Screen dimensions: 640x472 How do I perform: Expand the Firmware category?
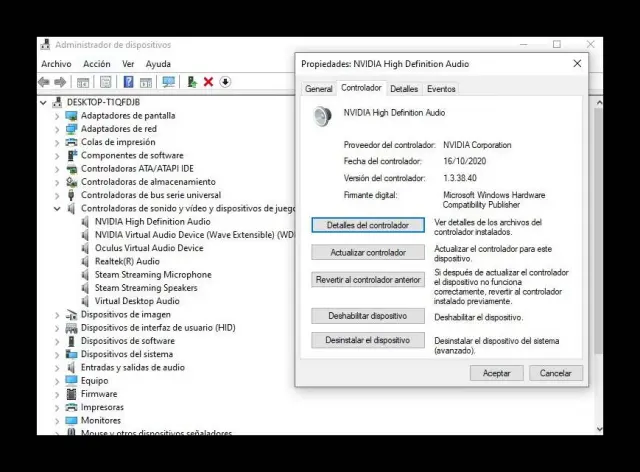(57, 394)
